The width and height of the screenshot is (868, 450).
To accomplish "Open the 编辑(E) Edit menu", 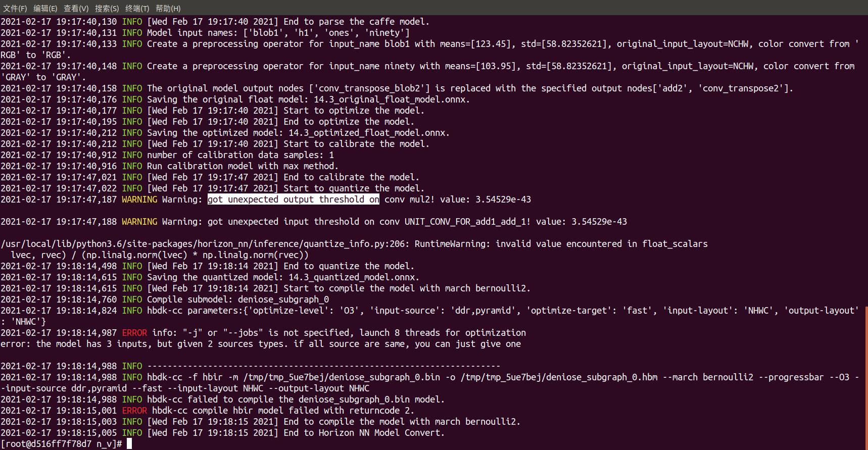I will (45, 8).
